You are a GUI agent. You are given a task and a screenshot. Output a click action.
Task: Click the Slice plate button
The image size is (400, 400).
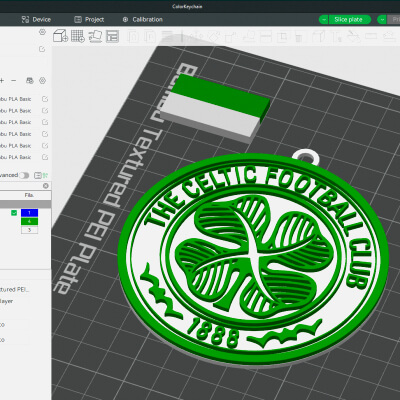coord(349,20)
